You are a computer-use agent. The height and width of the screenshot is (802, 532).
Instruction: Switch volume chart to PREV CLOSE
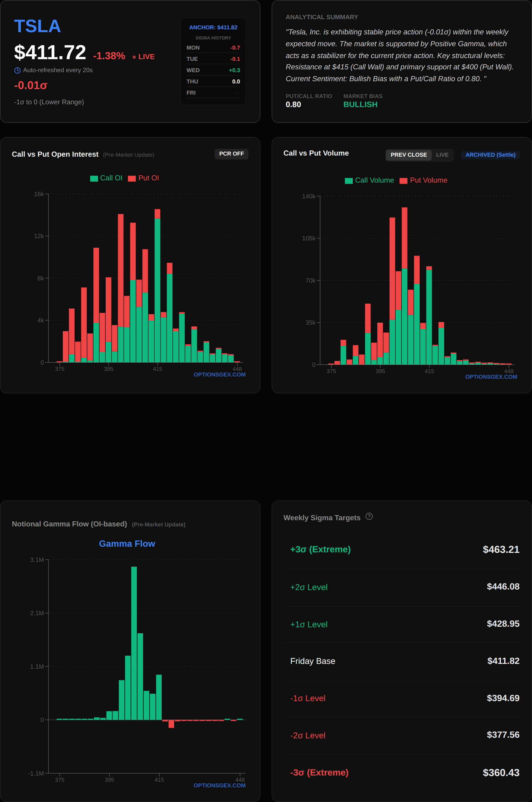[x=408, y=155]
